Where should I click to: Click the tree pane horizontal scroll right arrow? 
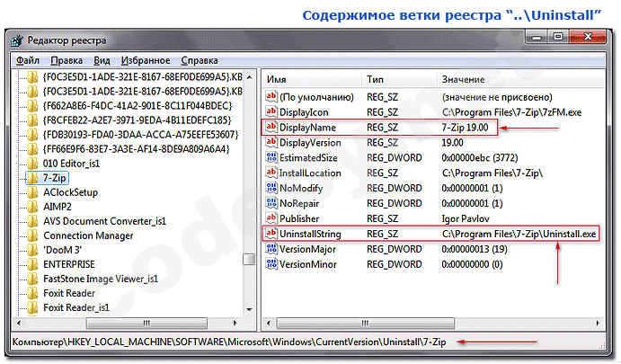[x=235, y=323]
